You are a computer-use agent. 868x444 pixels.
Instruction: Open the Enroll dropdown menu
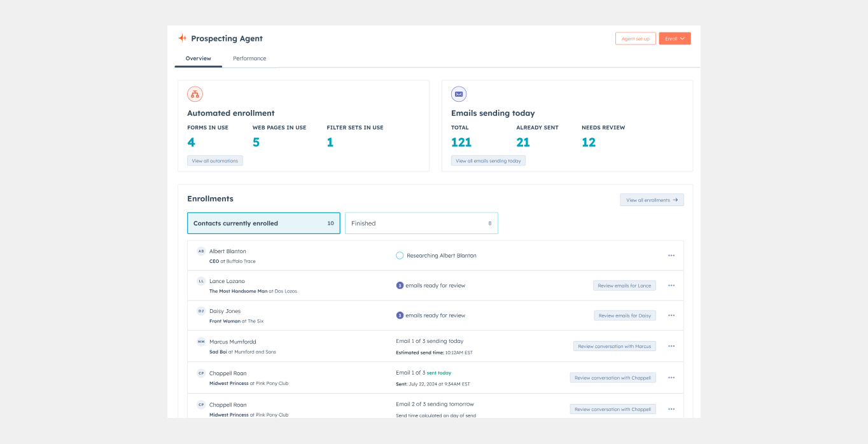click(x=675, y=38)
